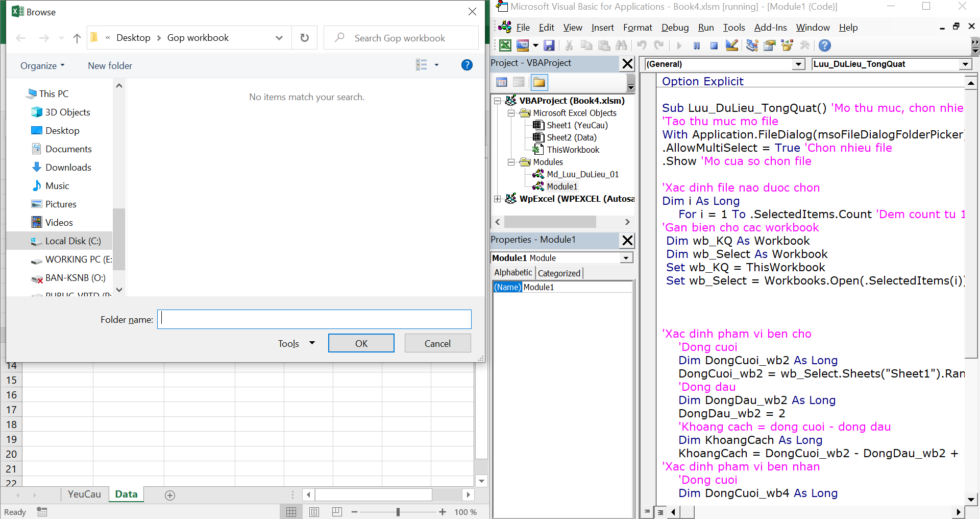Open the Module1 Module properties dropdown

coord(626,258)
